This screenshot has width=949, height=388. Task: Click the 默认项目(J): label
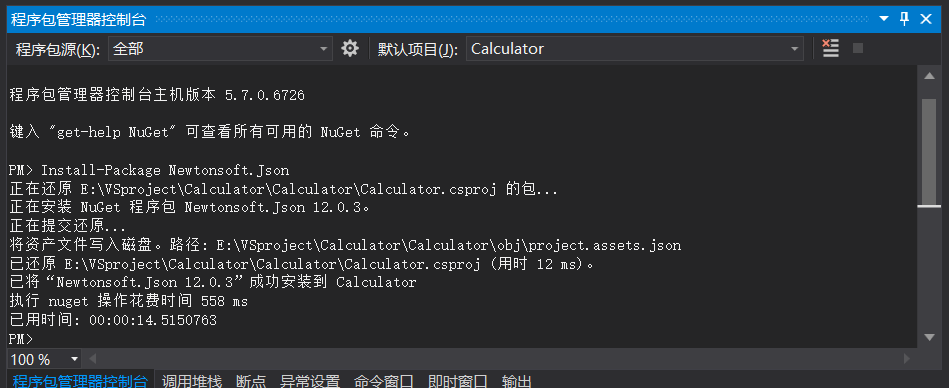click(418, 49)
